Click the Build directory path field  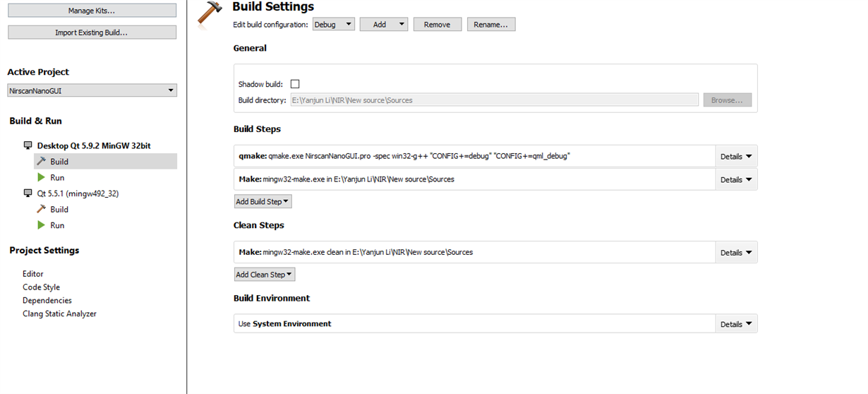click(x=494, y=100)
